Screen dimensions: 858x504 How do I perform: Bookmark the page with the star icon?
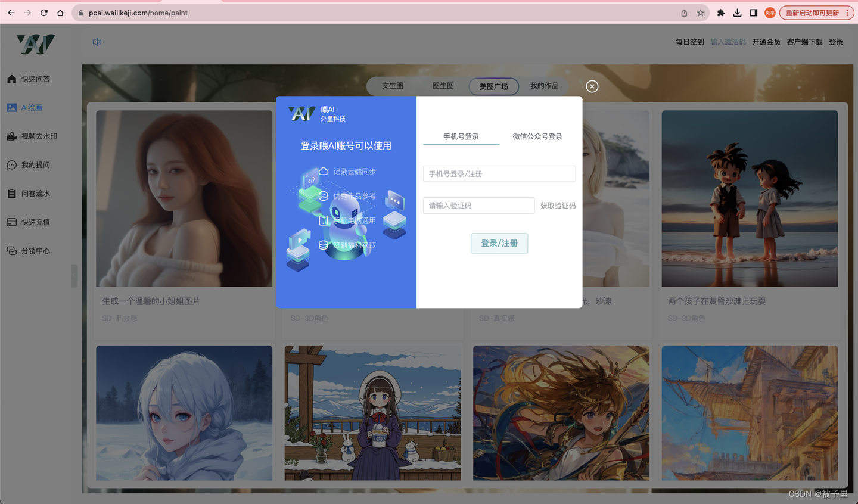click(701, 13)
